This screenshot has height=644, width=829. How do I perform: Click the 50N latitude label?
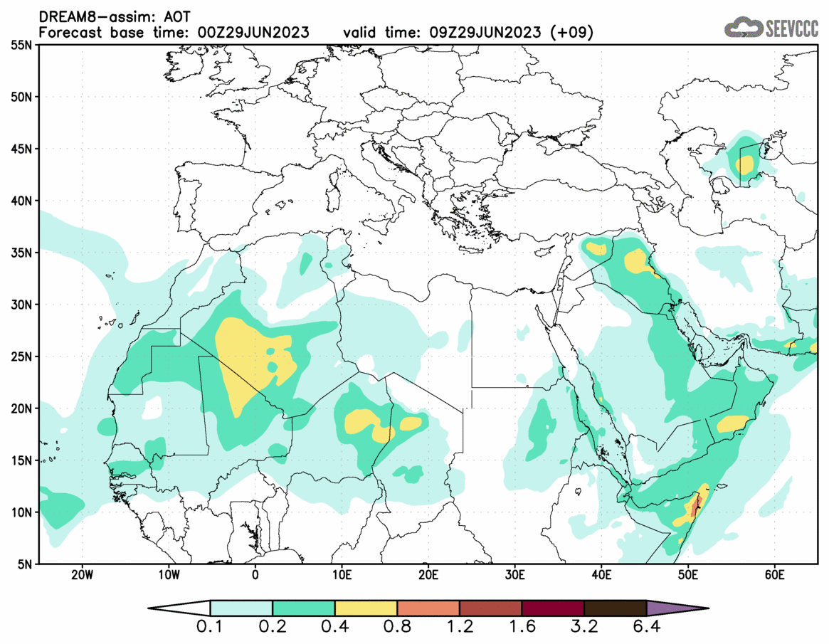pyautogui.click(x=21, y=97)
